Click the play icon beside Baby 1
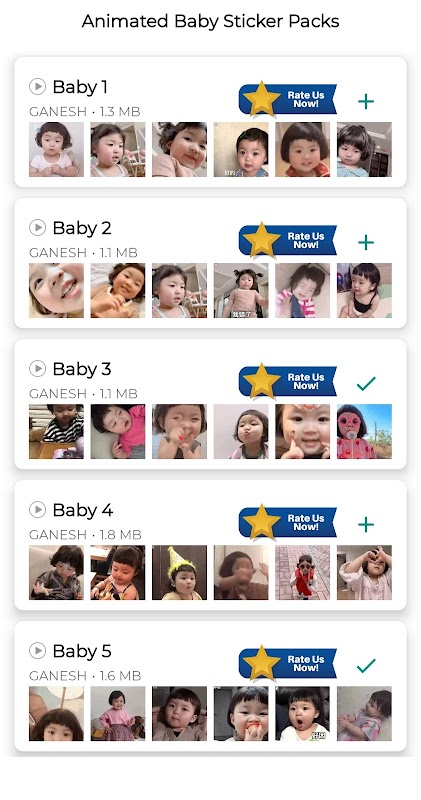 coord(37,87)
